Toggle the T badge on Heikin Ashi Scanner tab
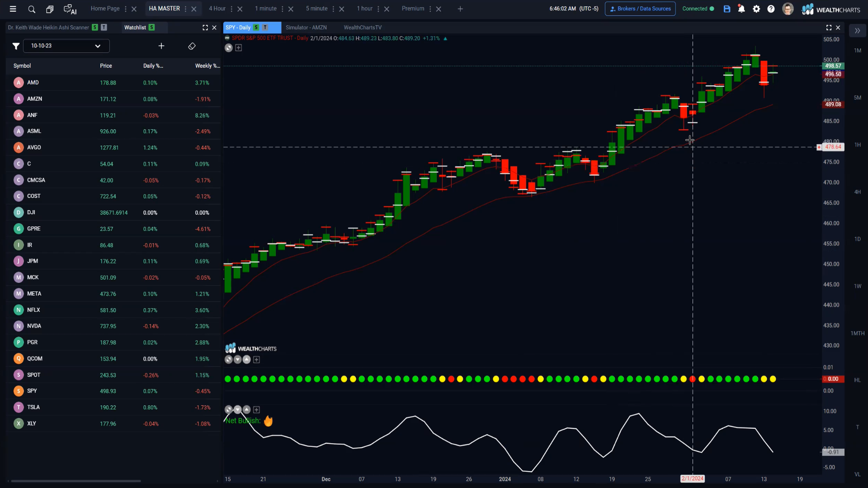 (104, 28)
